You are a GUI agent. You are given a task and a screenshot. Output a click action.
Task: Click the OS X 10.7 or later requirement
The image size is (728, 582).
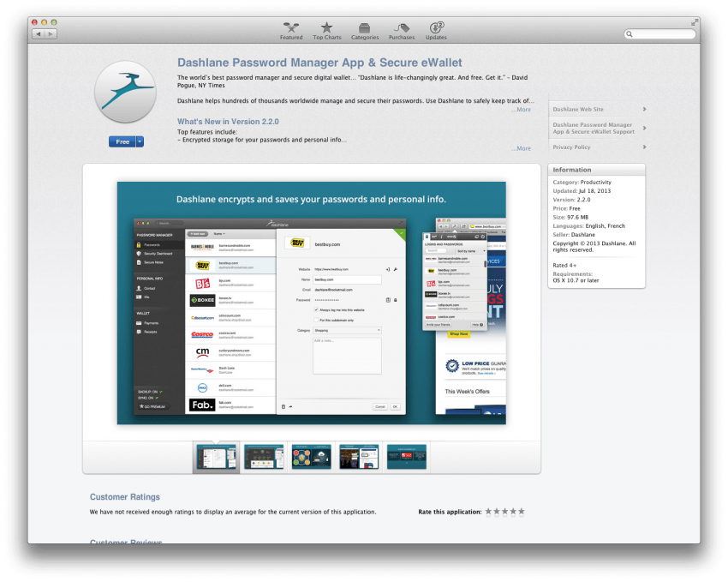pyautogui.click(x=576, y=280)
